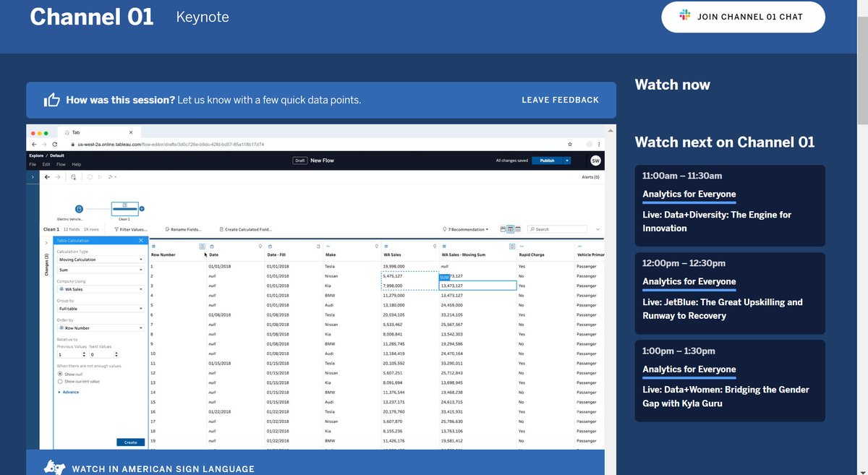Click the Row Number table calculation icon
This screenshot has width=868, height=475.
(x=203, y=247)
